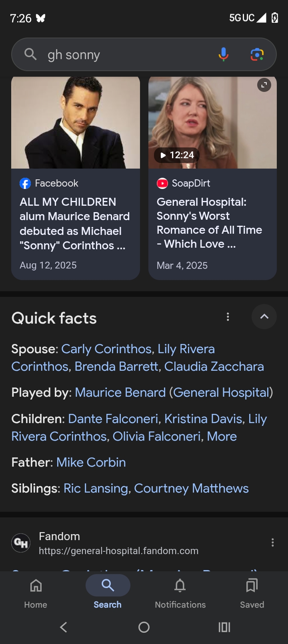This screenshot has height=644, width=288.
Task: Tap the 'gh sonny' search field
Action: coord(128,55)
